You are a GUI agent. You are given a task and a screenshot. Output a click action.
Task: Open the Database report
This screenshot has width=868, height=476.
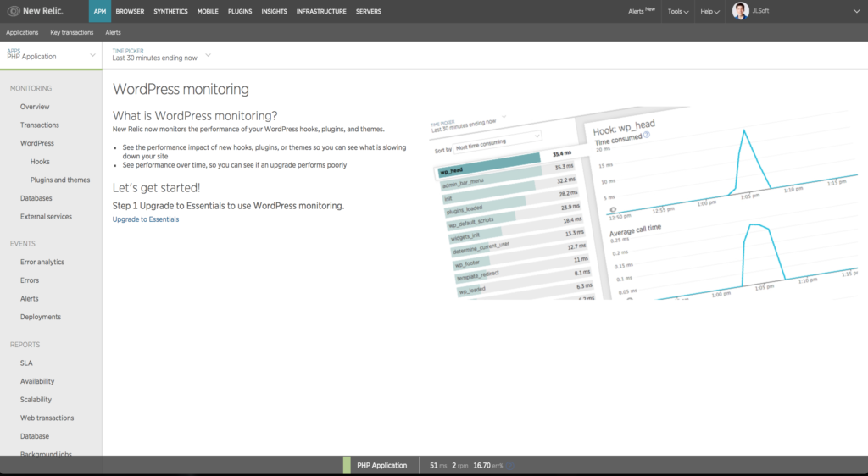click(34, 436)
